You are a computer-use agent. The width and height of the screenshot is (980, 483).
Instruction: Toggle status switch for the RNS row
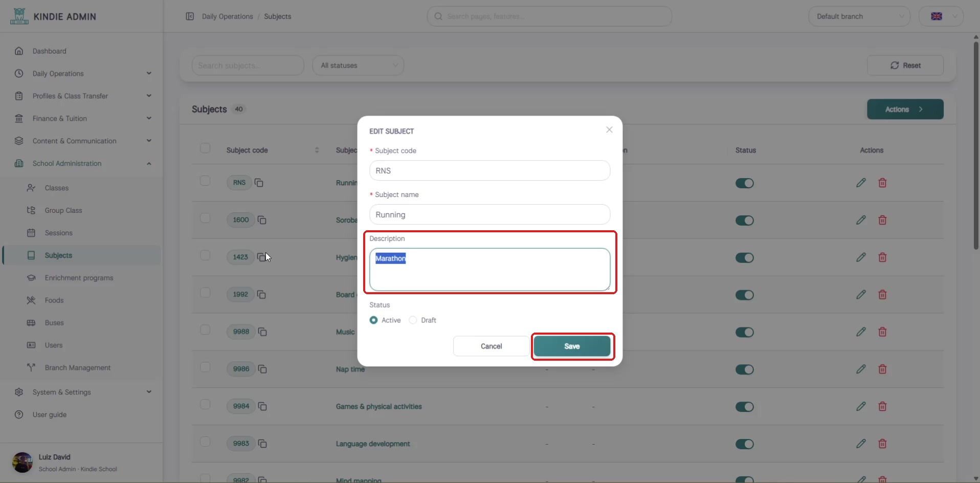point(745,183)
